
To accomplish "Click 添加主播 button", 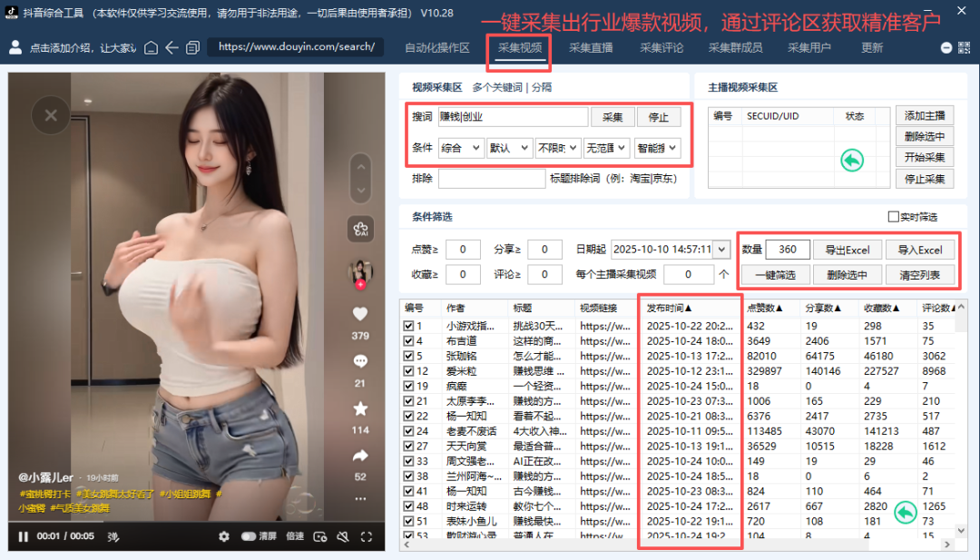I will click(x=925, y=115).
